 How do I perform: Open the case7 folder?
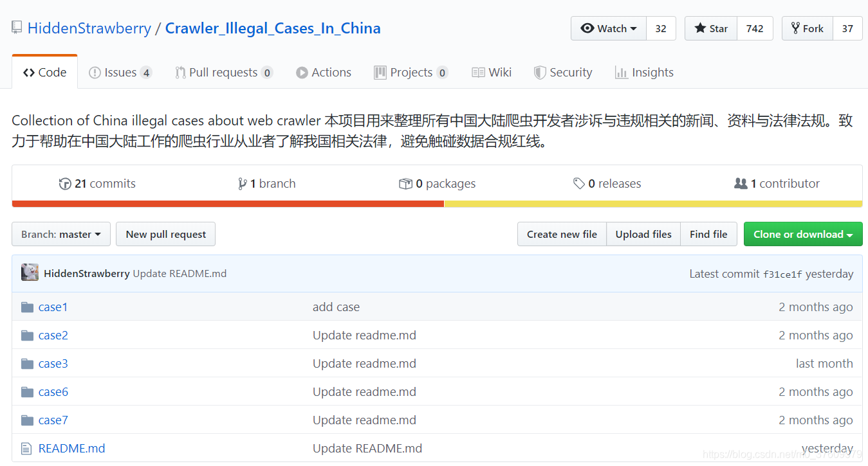pyautogui.click(x=53, y=420)
